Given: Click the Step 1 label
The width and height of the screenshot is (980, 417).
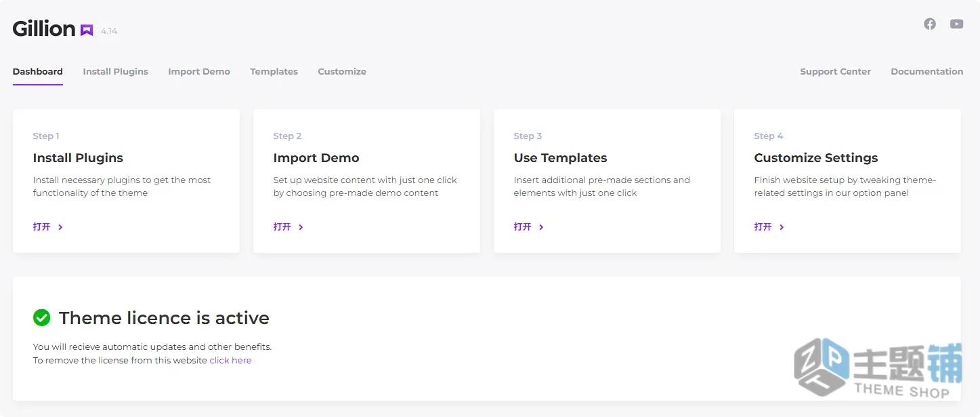Looking at the screenshot, I should (x=46, y=136).
